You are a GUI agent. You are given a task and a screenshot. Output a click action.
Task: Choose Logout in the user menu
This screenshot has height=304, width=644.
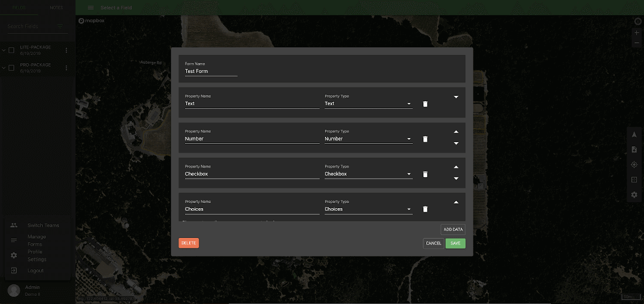pyautogui.click(x=35, y=271)
